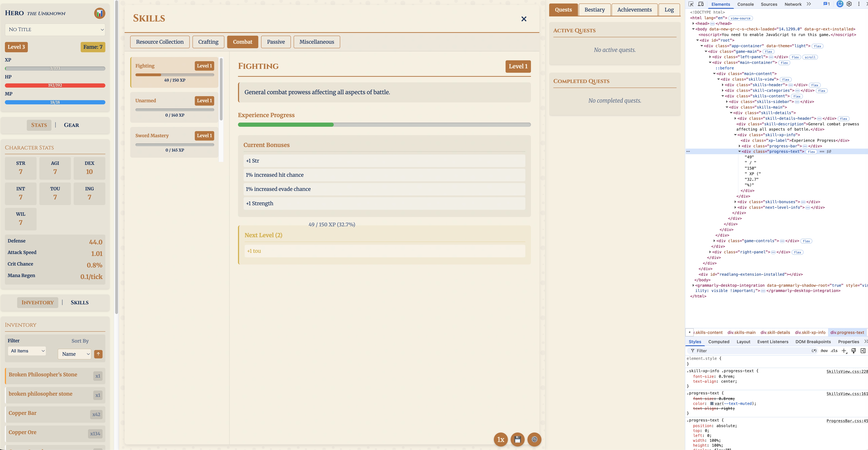Activate the DevTools inspect element picker
This screenshot has height=450, width=868.
click(691, 4)
